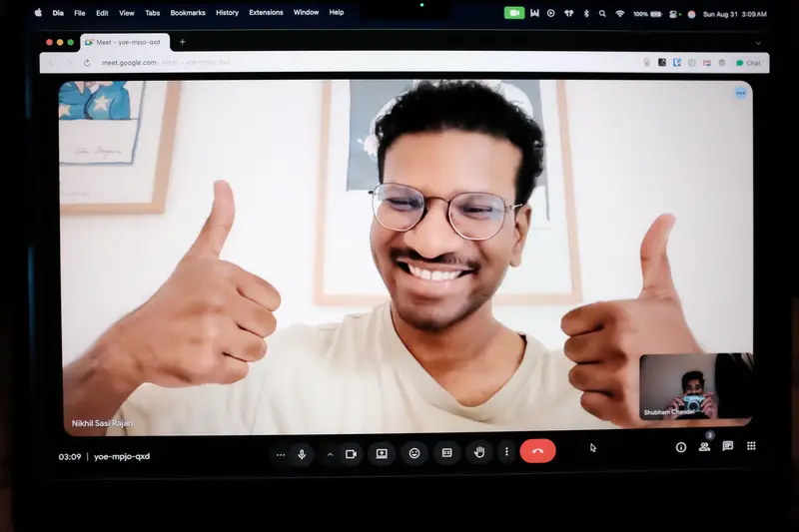Mute the microphone in Meet

tap(302, 454)
